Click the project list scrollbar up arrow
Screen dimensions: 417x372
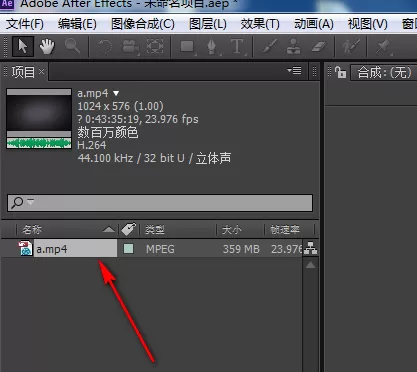coord(310,265)
